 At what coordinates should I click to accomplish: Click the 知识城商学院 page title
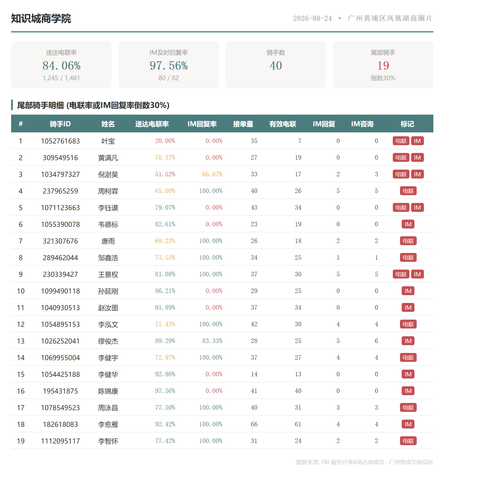click(41, 18)
